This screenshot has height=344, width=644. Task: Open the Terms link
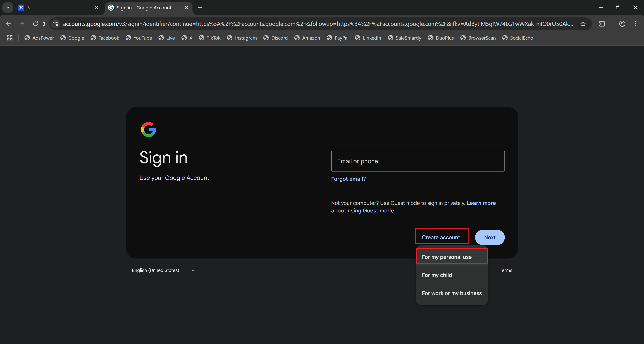(506, 270)
